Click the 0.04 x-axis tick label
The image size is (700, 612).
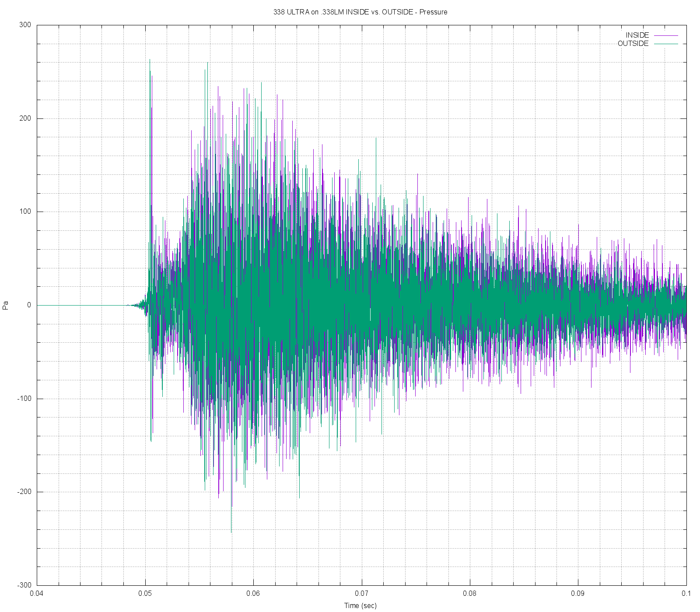point(37,593)
